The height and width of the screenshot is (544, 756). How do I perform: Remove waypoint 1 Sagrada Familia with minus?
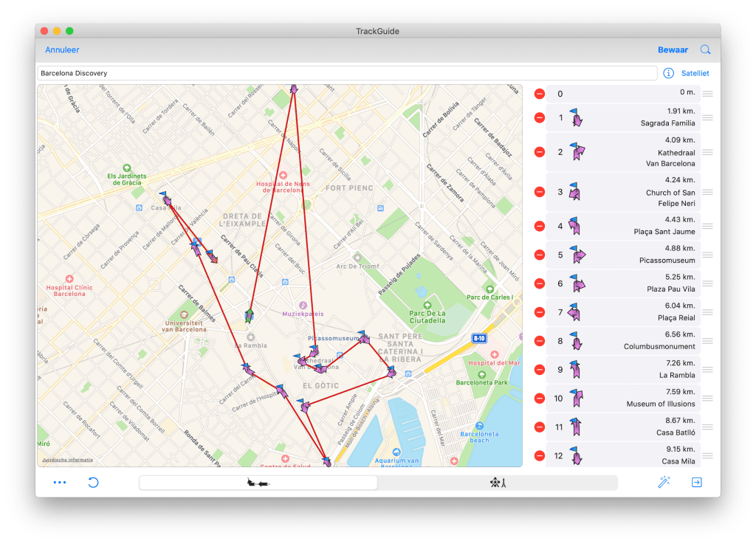coord(540,117)
